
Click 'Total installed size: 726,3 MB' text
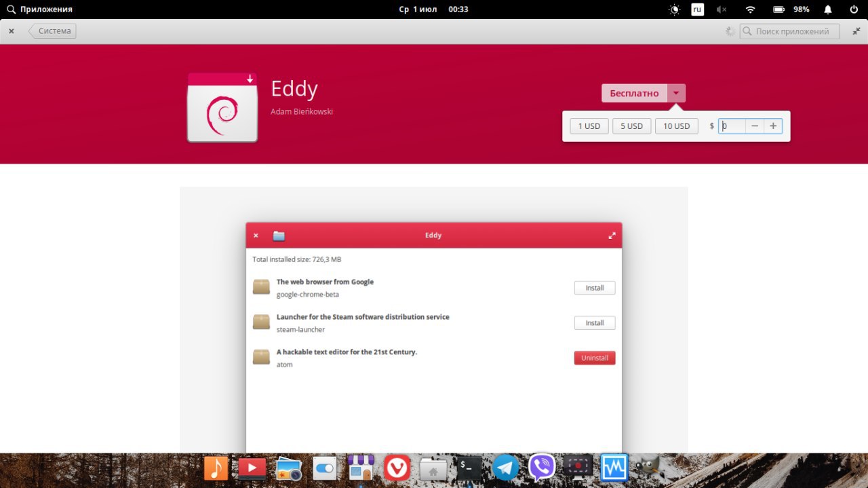coord(297,259)
